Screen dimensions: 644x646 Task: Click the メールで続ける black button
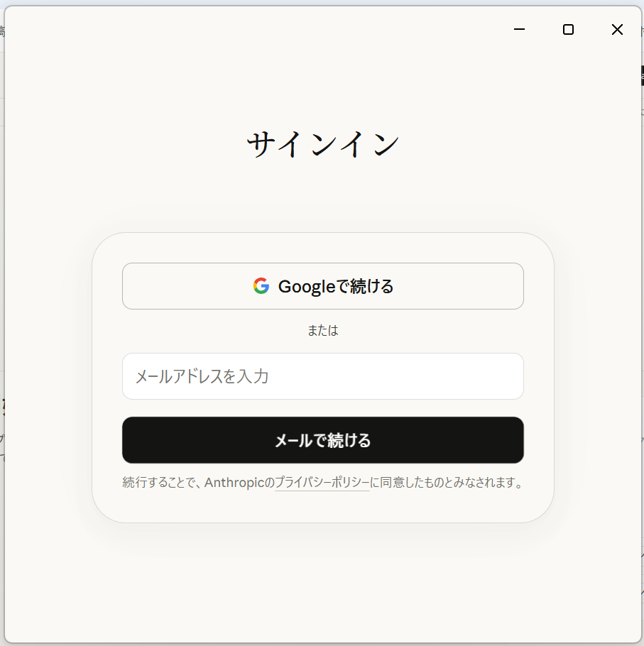[322, 440]
